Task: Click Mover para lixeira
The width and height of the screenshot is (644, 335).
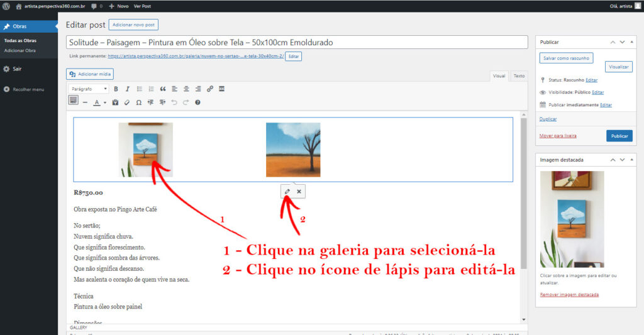Action: tap(558, 136)
